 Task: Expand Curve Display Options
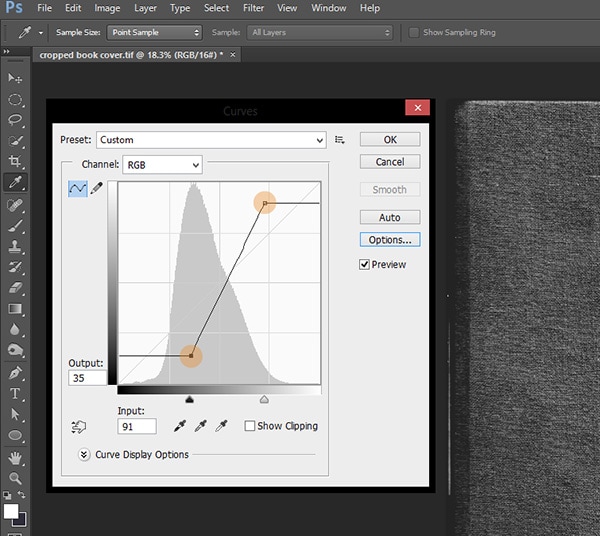[x=84, y=455]
